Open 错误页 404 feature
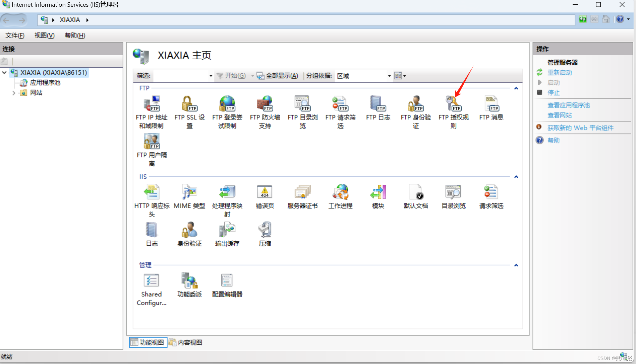Screen dimensions: 636x364 [265, 196]
